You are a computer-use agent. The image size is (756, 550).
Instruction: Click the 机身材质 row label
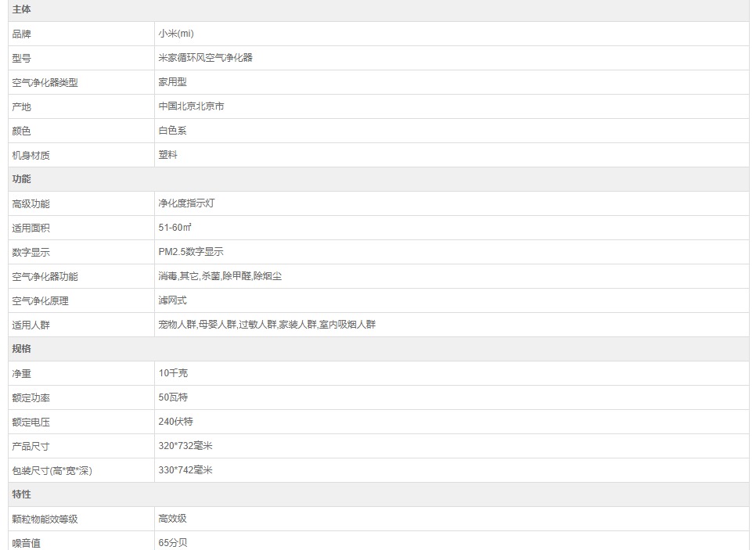[31, 155]
